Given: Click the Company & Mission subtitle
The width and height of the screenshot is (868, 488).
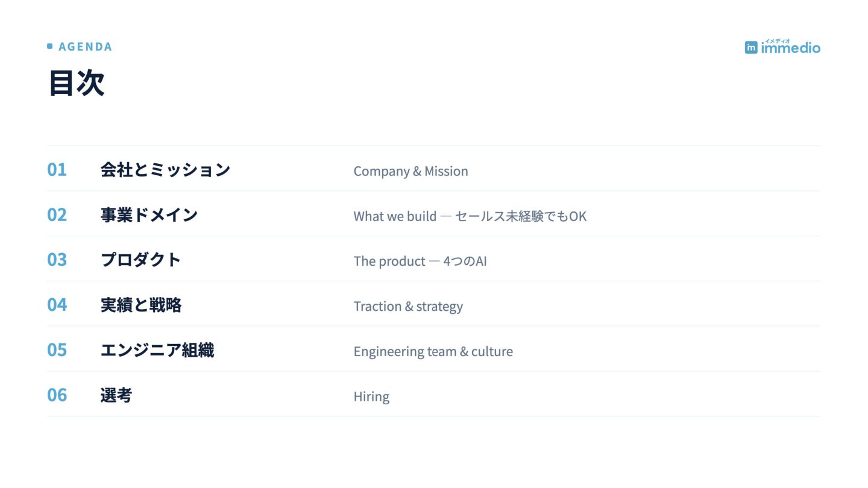Looking at the screenshot, I should click(x=410, y=171).
